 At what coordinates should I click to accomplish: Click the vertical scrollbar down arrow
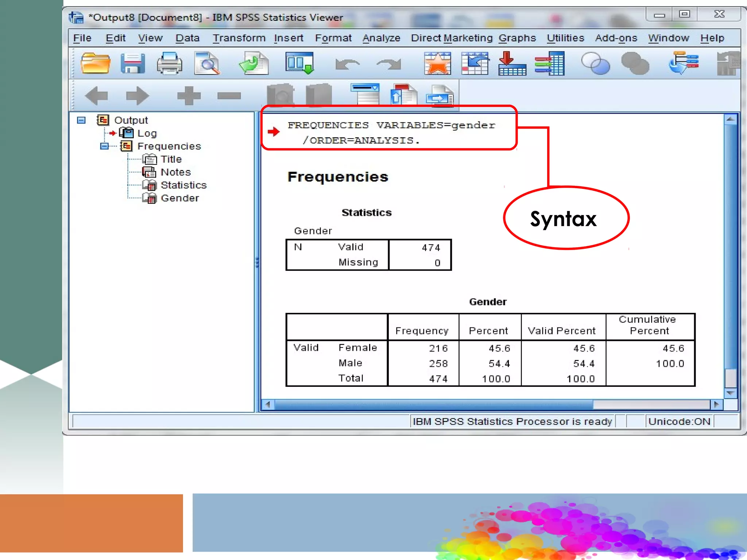730,393
